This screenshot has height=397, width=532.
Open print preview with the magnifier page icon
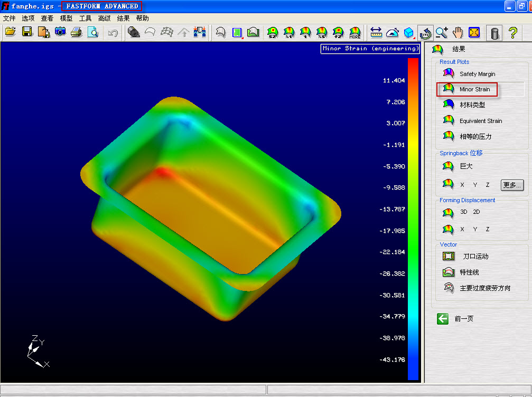pyautogui.click(x=93, y=32)
